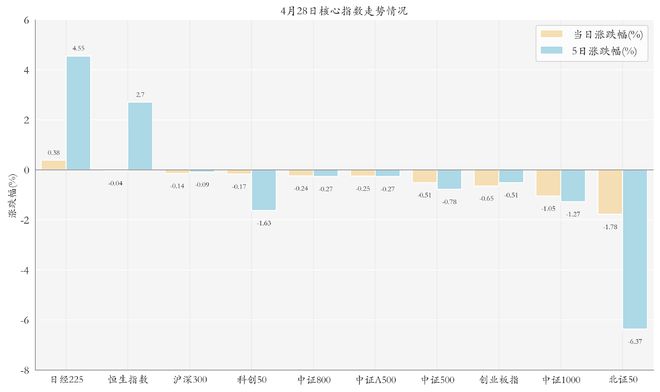This screenshot has width=660, height=392.
Task: Click the blue 日经225 bar labeled 4.55
Action: click(x=78, y=113)
